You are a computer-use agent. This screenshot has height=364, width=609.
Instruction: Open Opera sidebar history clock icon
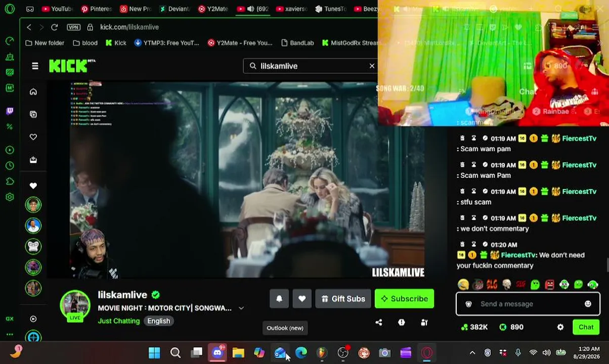10,166
